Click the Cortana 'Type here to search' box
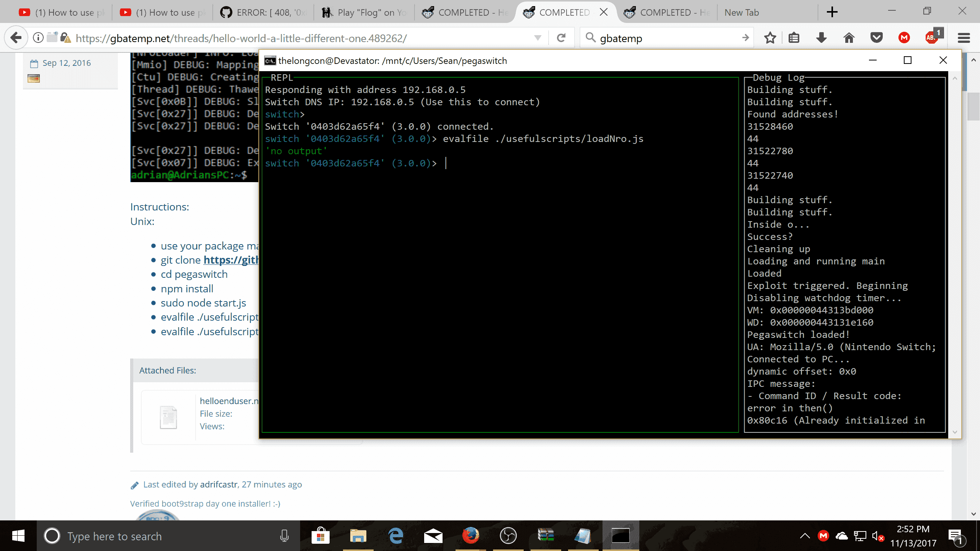Image resolution: width=980 pixels, height=551 pixels. (x=168, y=536)
